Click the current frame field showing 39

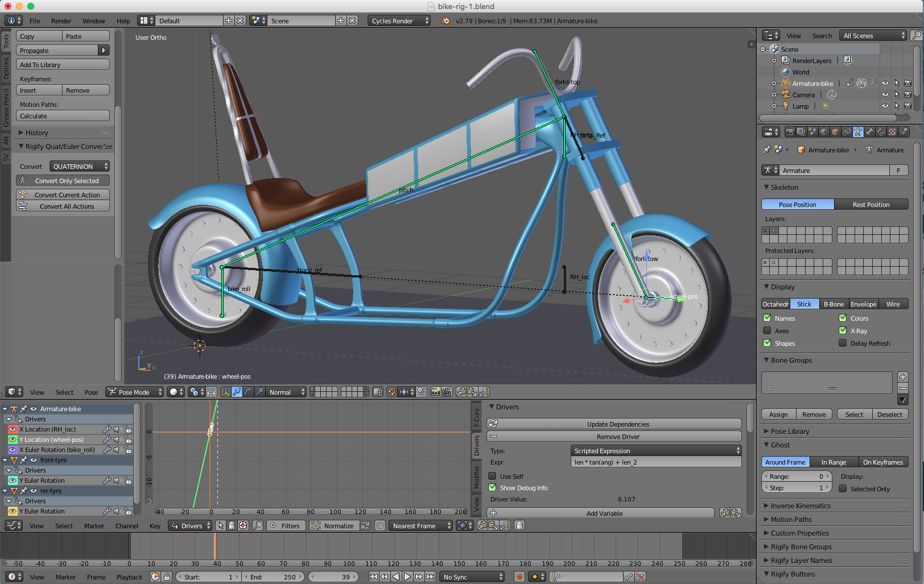point(334,577)
